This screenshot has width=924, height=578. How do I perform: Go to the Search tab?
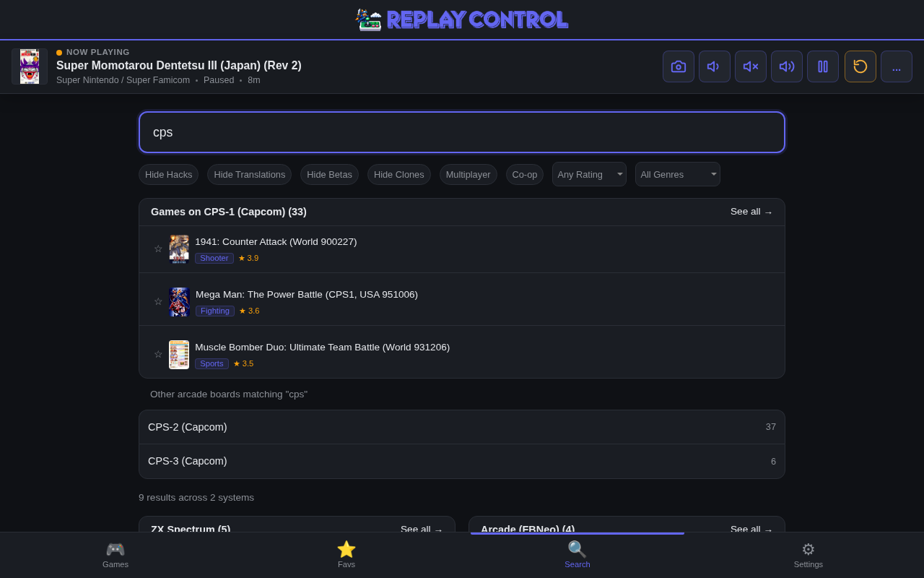point(577,555)
